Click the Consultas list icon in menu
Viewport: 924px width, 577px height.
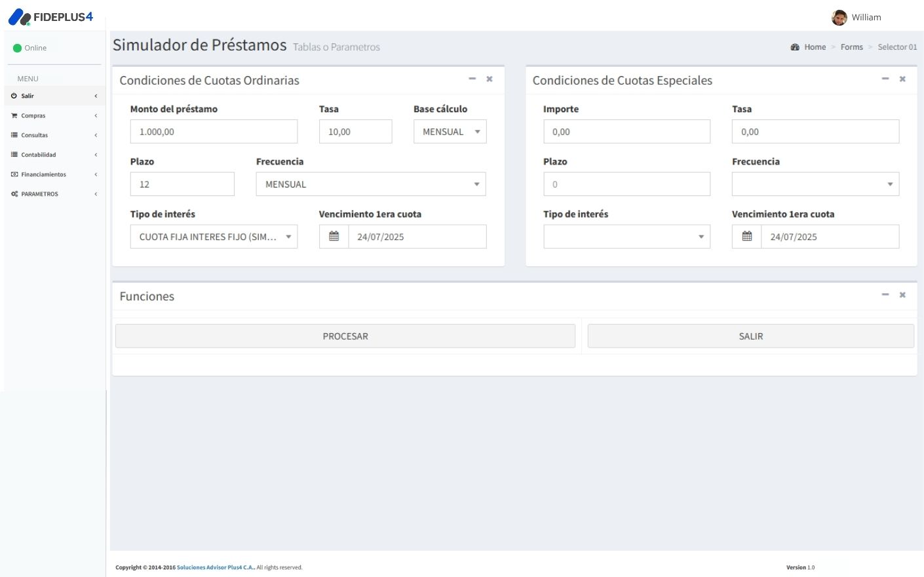(x=14, y=134)
